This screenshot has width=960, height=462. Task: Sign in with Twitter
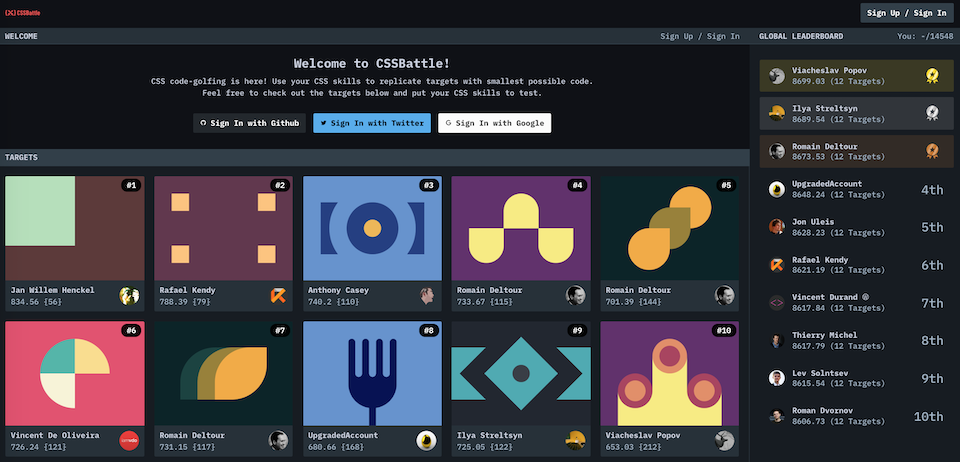372,123
